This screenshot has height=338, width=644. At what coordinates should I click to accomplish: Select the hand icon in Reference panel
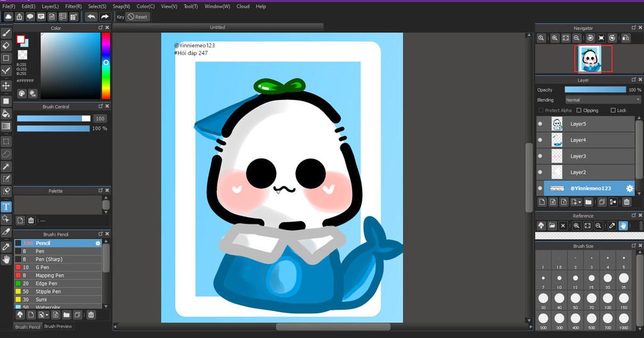coord(623,226)
